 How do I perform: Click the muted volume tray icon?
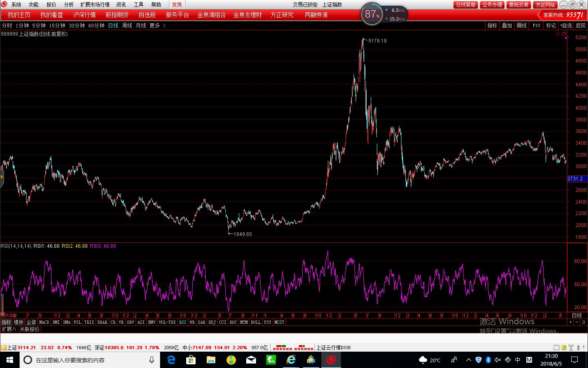click(497, 360)
